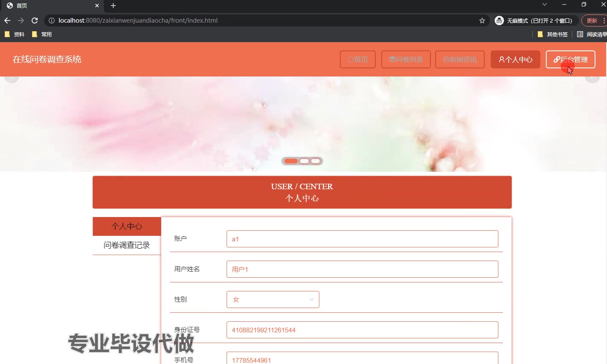Image resolution: width=607 pixels, height=364 pixels.
Task: Select the third carousel indicator
Action: 315,161
